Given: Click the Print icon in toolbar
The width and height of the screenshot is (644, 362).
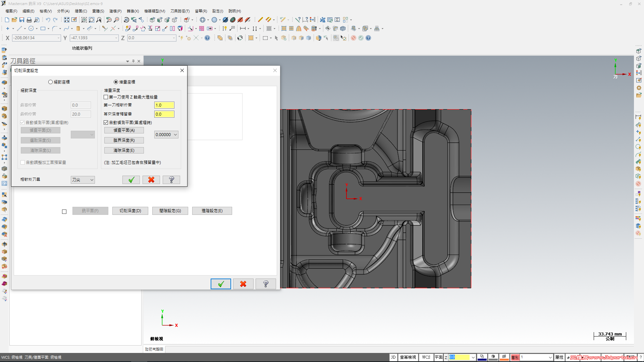Looking at the screenshot, I should [x=29, y=20].
